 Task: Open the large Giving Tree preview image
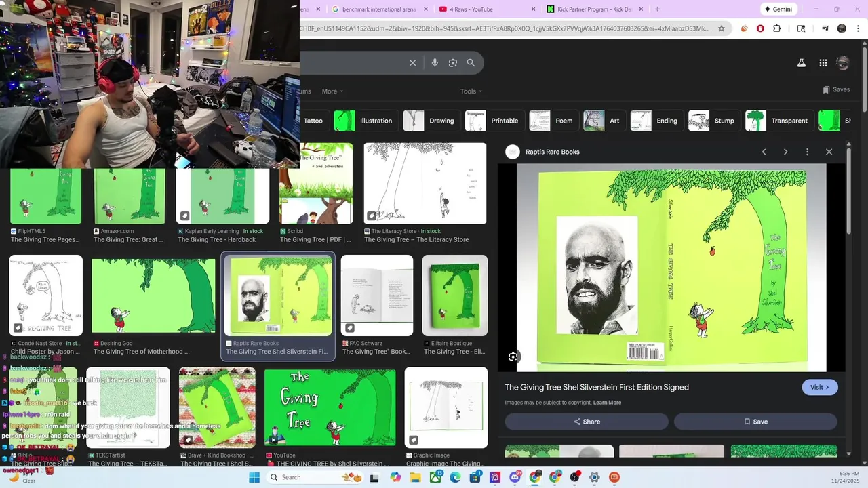pyautogui.click(x=671, y=268)
